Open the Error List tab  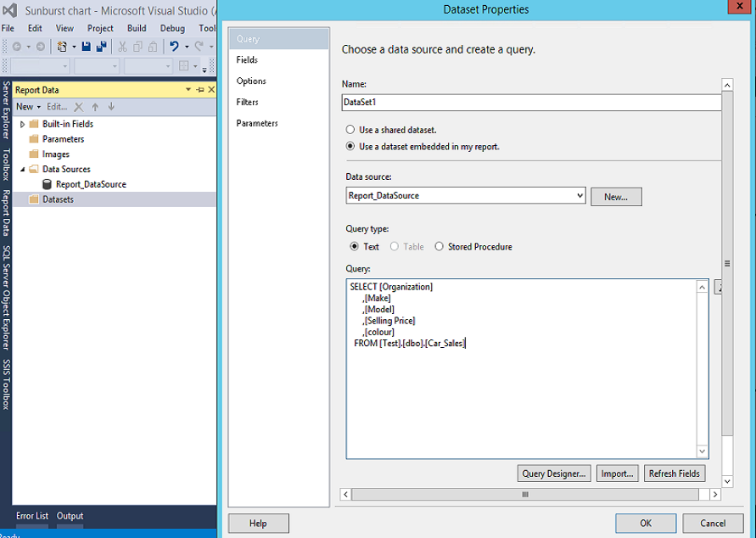pyautogui.click(x=32, y=516)
